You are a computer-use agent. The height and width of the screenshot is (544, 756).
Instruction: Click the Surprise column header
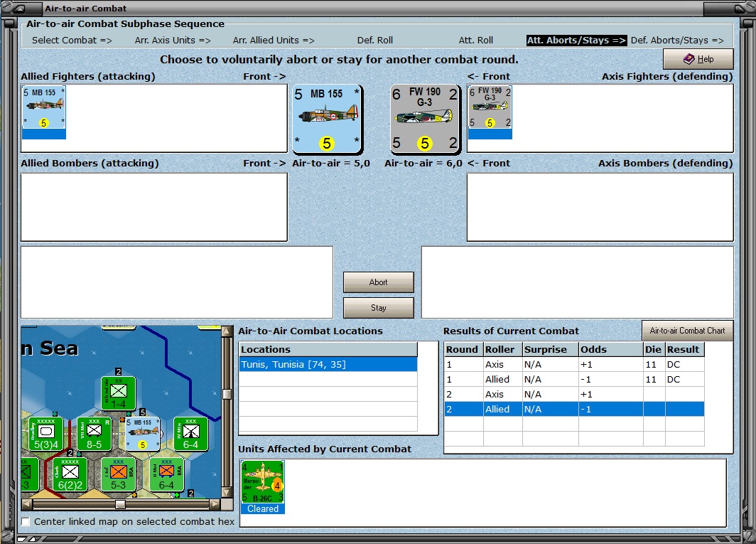pyautogui.click(x=551, y=349)
